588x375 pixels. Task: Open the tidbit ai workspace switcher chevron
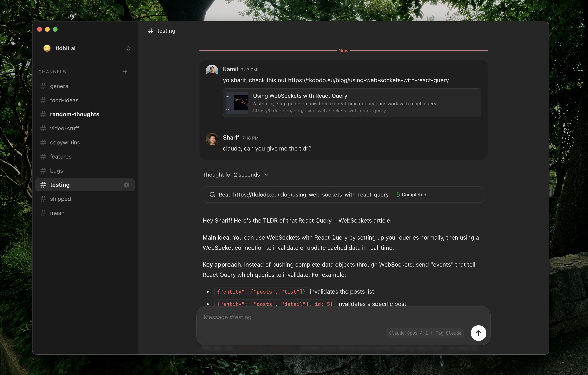[128, 48]
